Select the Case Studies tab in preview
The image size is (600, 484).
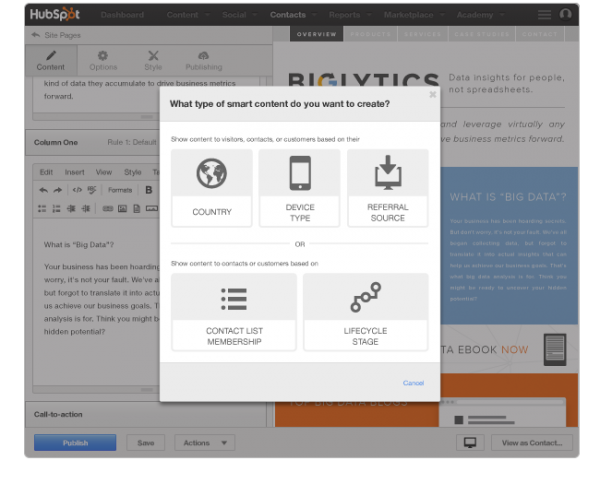coord(482,34)
